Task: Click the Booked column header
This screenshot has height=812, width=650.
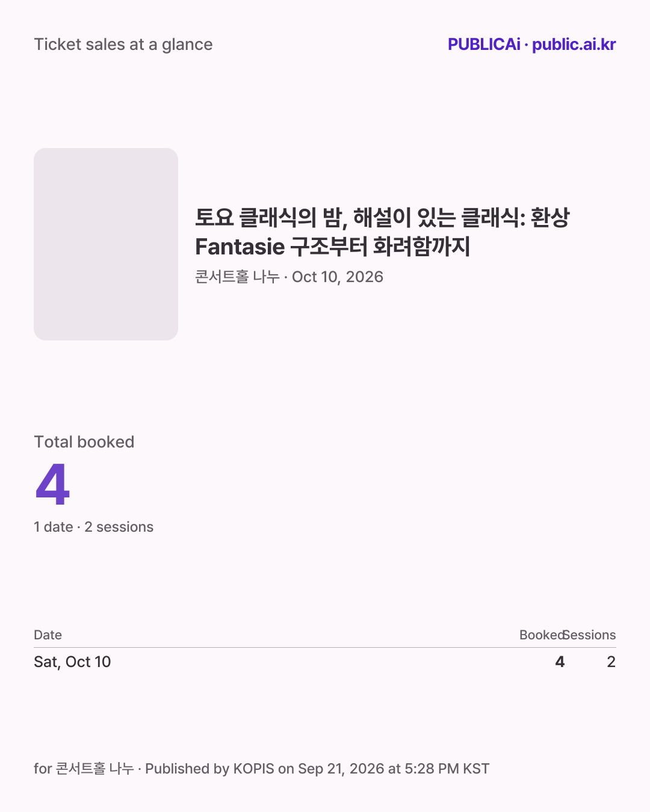Action: (542, 635)
